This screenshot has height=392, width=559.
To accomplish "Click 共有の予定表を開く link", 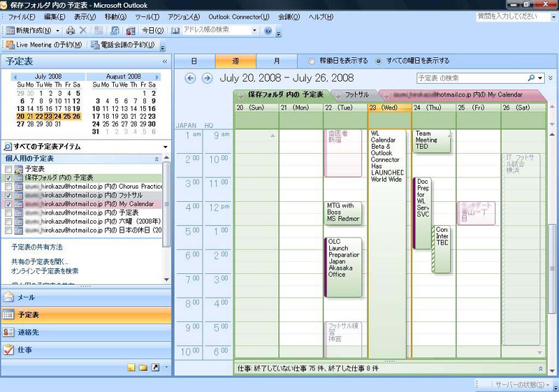I will (x=40, y=262).
